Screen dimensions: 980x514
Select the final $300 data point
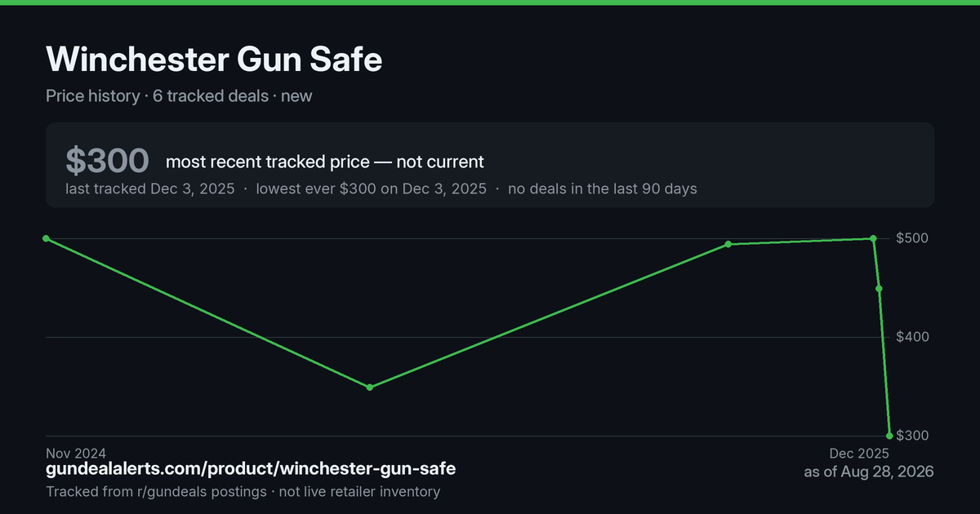(x=889, y=436)
